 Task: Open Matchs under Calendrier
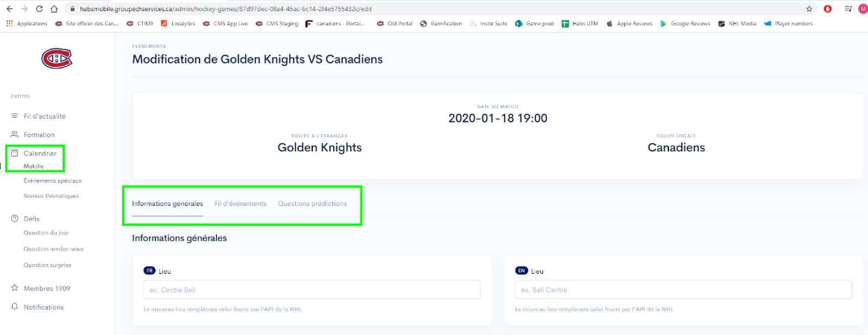click(34, 166)
